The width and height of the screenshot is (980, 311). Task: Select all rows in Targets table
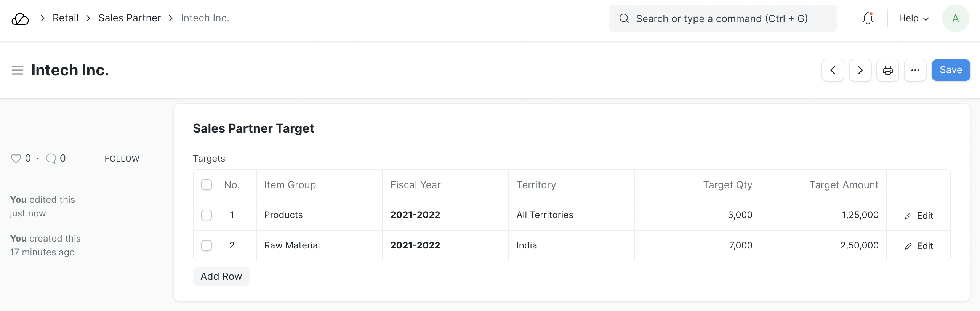pos(207,185)
